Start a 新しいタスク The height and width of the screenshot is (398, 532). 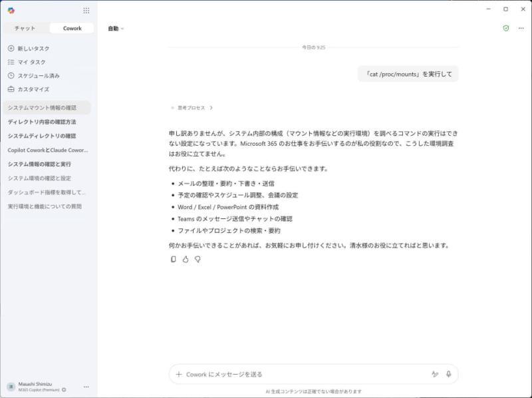[33, 49]
